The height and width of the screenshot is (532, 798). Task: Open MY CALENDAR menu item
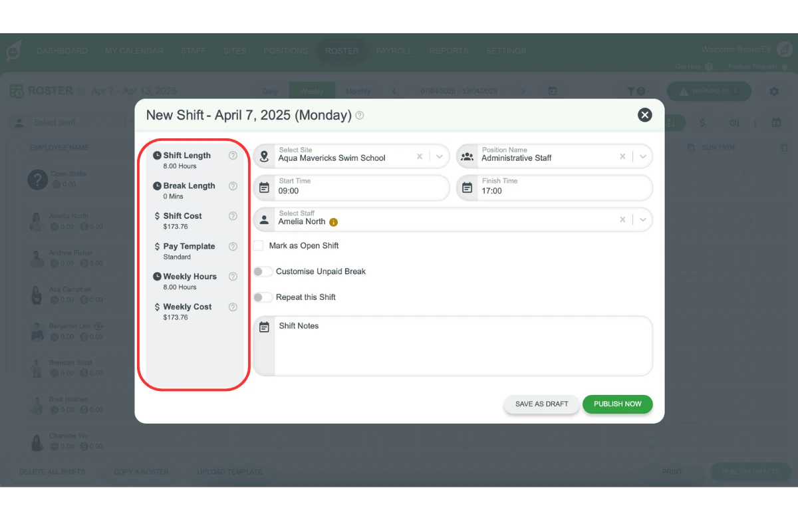click(134, 51)
